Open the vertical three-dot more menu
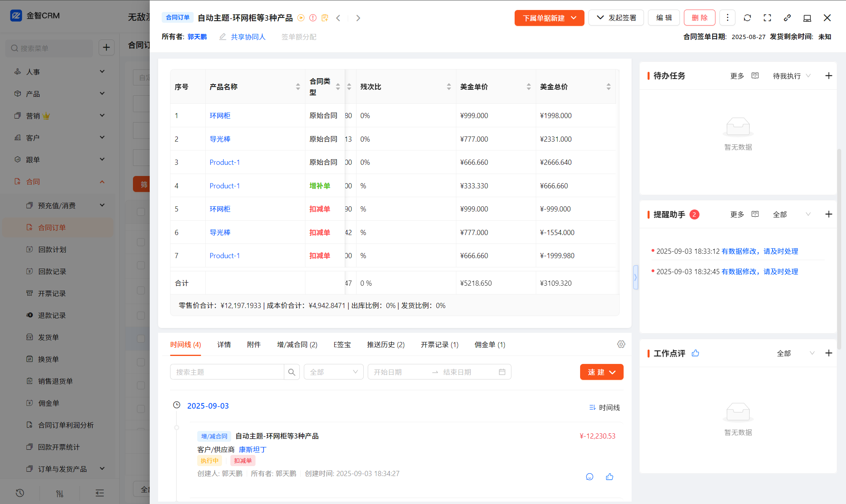Image resolution: width=846 pixels, height=504 pixels. click(727, 18)
